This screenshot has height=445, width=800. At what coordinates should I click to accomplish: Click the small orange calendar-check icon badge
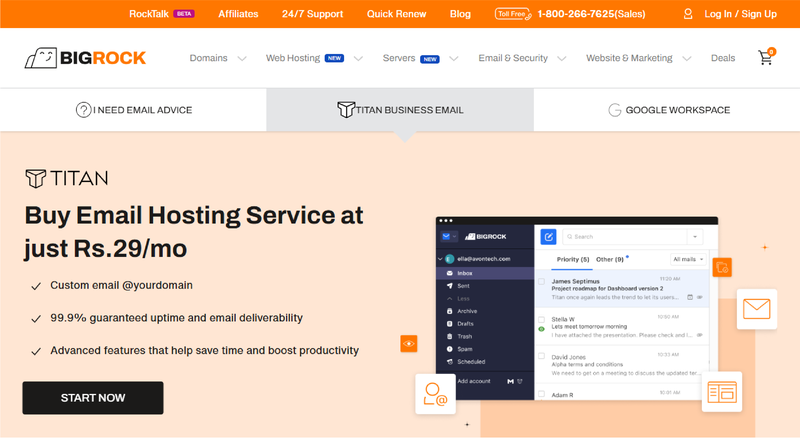[x=722, y=267]
